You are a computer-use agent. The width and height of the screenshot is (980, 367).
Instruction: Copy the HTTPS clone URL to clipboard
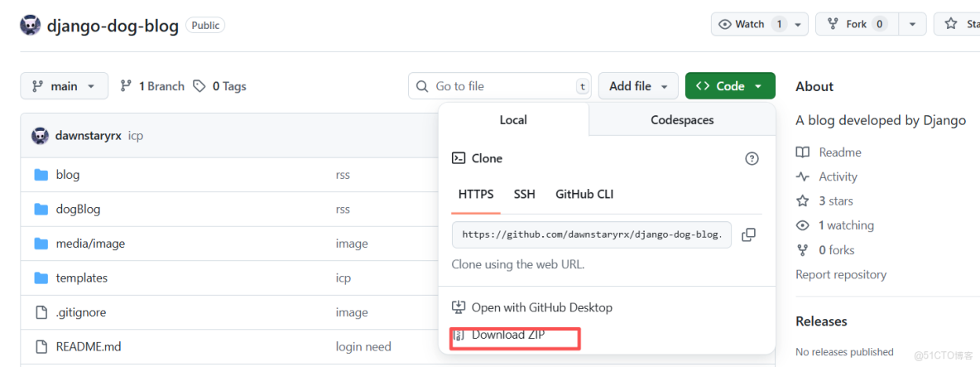(x=748, y=235)
